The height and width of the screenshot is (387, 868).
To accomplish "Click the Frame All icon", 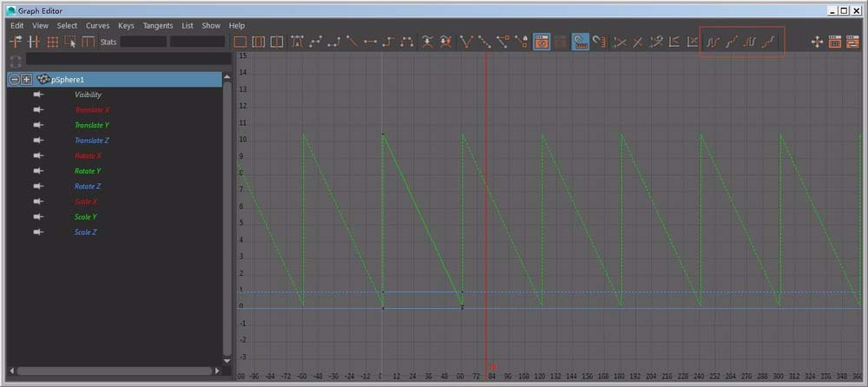I will (x=240, y=42).
